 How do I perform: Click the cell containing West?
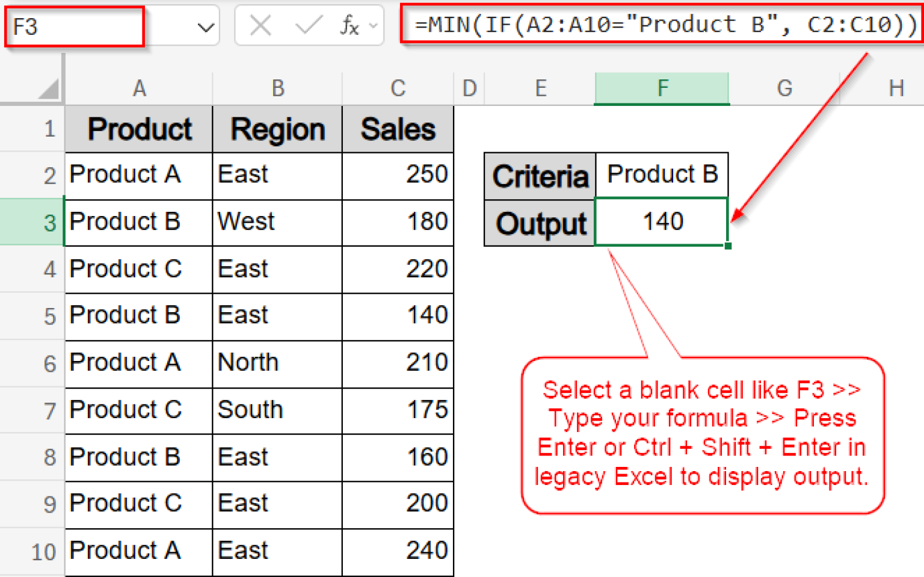(x=277, y=221)
